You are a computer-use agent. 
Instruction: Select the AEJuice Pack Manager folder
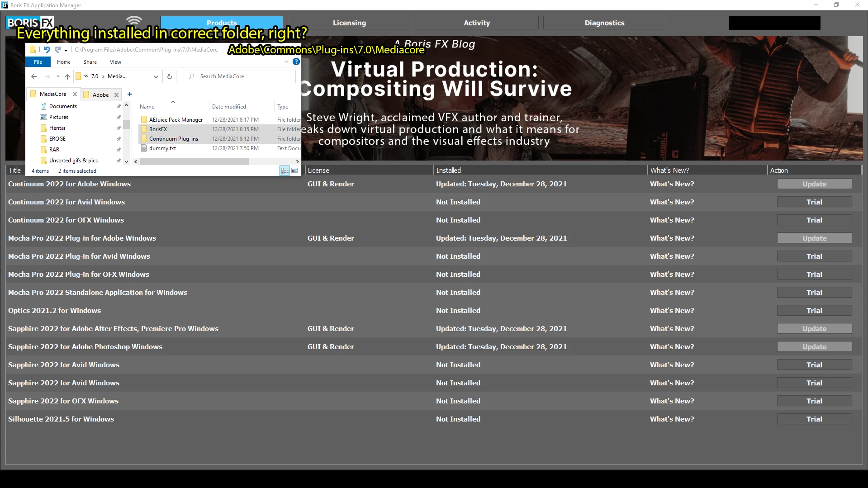176,120
